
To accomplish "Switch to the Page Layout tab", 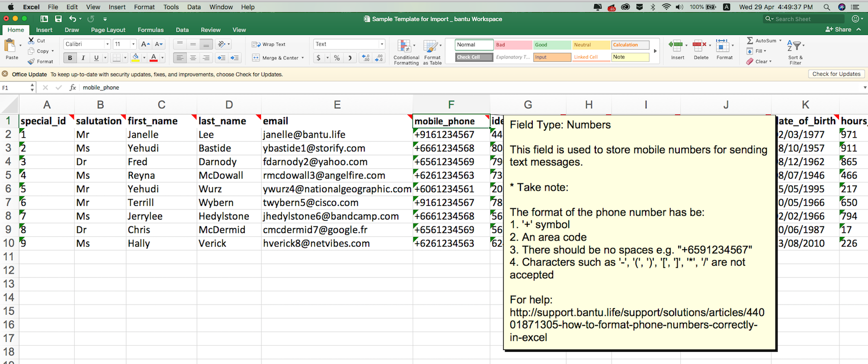I will click(x=108, y=30).
